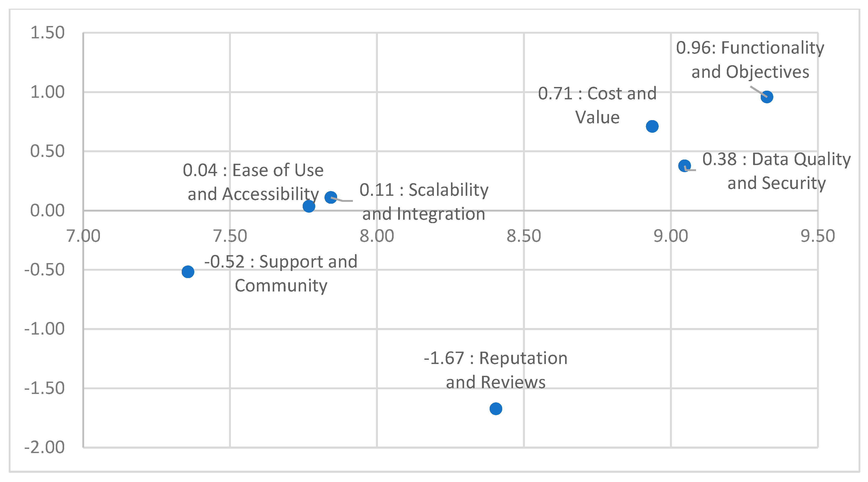Select the Scalability and Integration data point

tap(331, 197)
